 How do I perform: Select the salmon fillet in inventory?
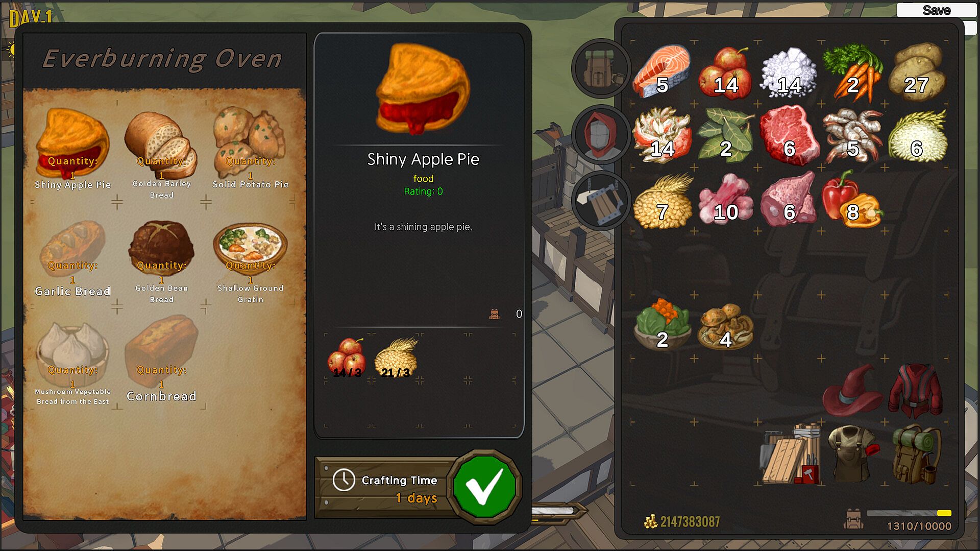click(x=662, y=70)
